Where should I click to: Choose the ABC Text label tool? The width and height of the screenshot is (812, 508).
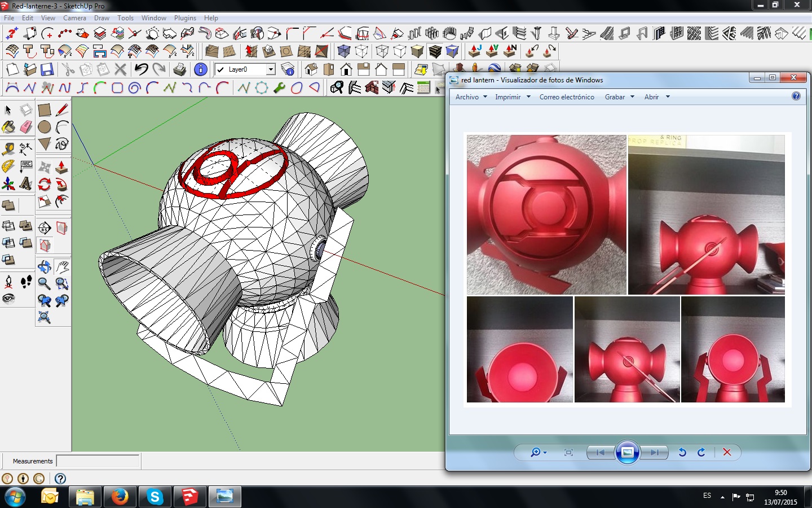(x=26, y=167)
